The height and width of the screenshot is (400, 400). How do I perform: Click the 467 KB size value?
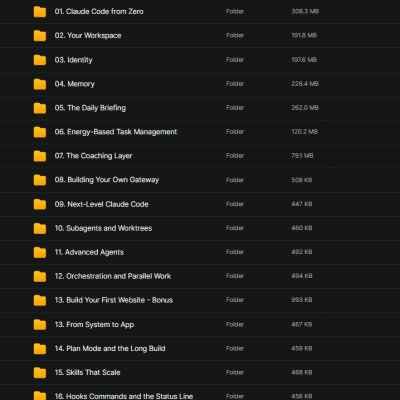click(x=302, y=324)
